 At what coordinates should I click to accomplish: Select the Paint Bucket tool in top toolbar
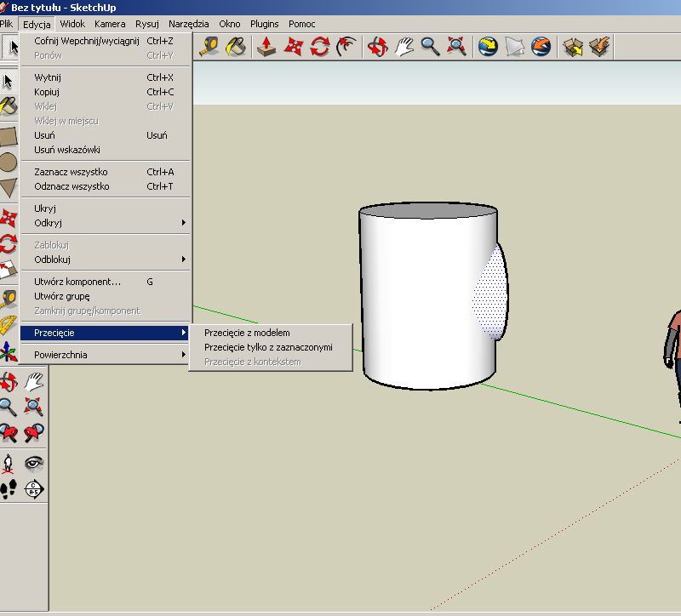[236, 46]
